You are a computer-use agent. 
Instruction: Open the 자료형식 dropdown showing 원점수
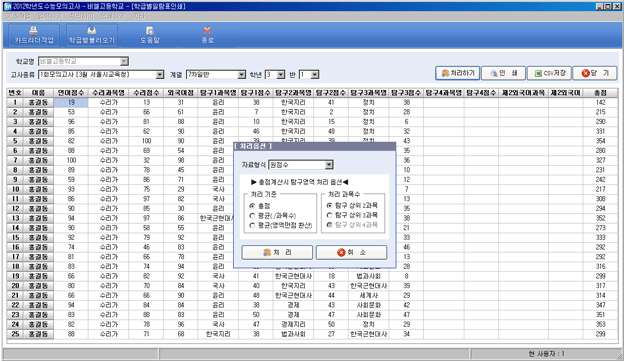click(x=329, y=165)
